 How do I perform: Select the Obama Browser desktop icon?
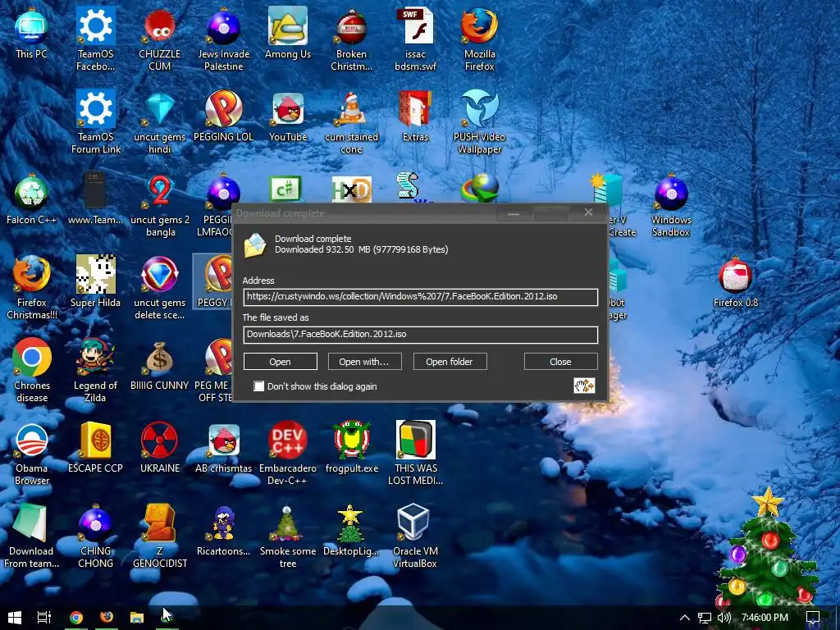pos(32,454)
